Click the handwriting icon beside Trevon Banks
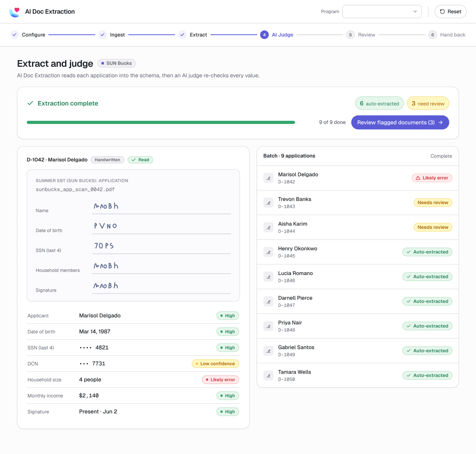Viewport: 476px width, 454px height. coord(268,203)
